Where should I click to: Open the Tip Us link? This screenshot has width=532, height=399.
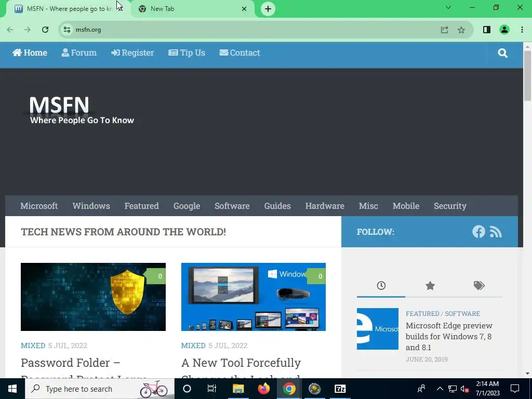(x=187, y=52)
